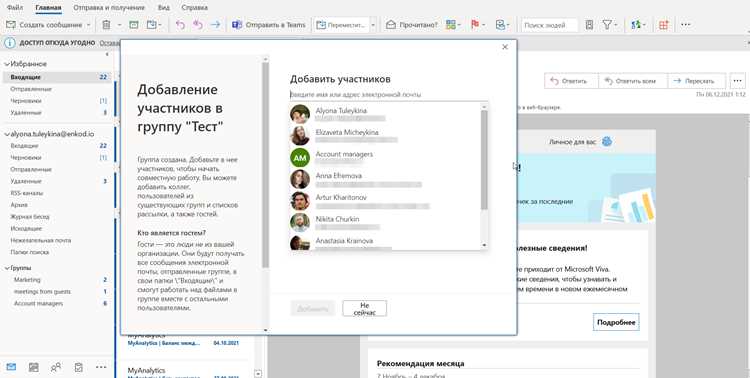Image resolution: width=750 pixels, height=378 pixels.
Task: Select the Главная ribbon tab
Action: click(x=48, y=8)
